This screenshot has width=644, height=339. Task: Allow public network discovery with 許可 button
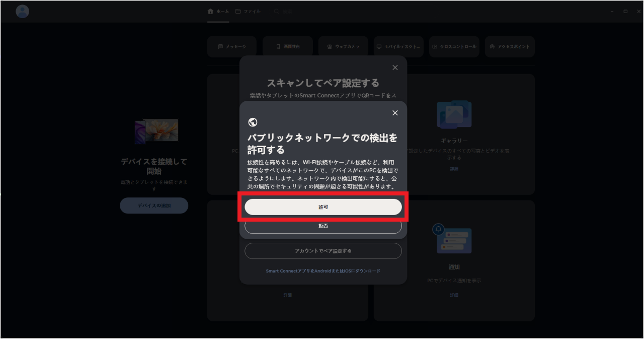pos(323,207)
